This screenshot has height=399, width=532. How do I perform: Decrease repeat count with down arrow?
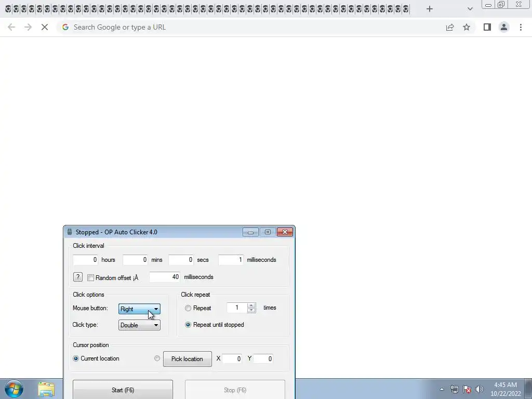coord(251,310)
